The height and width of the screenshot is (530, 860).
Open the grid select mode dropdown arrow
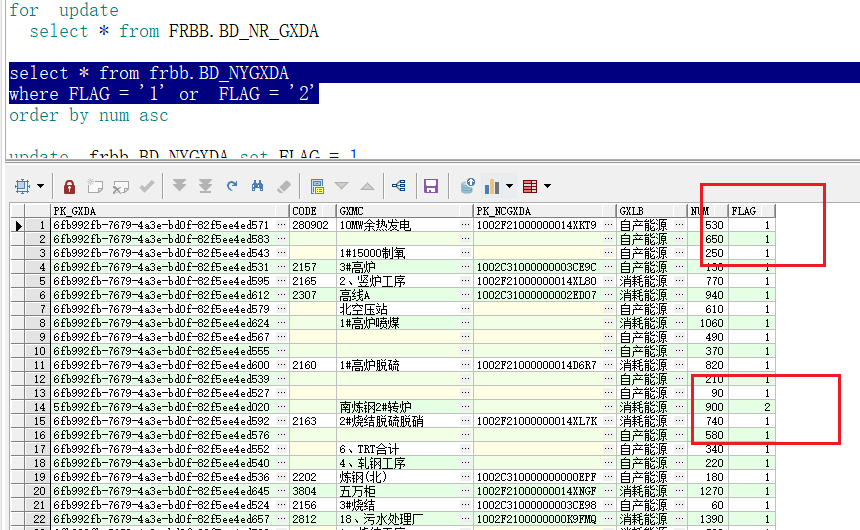[x=41, y=187]
